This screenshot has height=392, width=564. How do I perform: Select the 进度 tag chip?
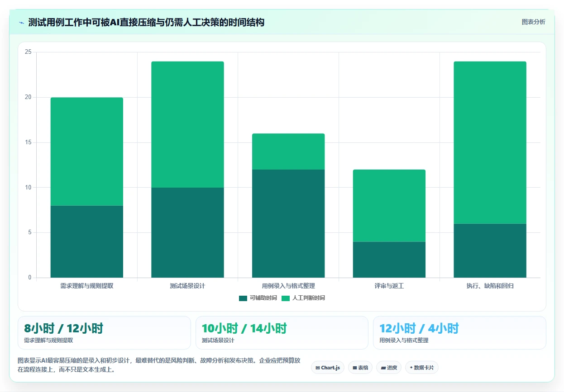pos(389,368)
